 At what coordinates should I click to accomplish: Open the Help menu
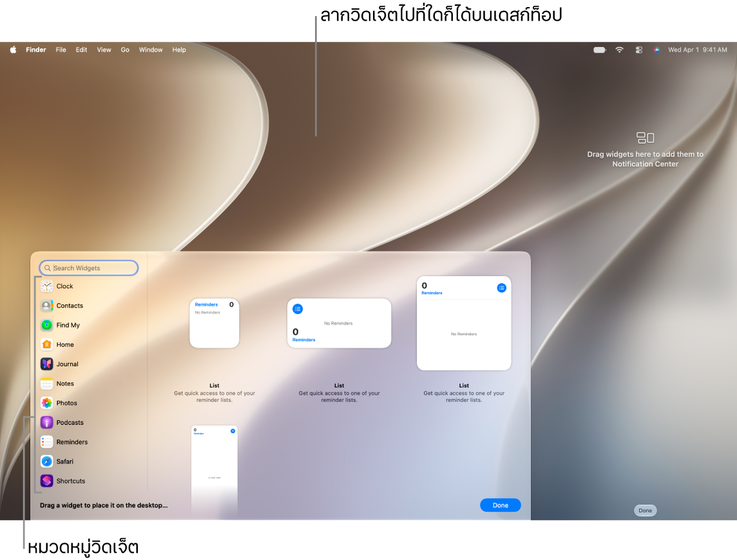coord(179,50)
